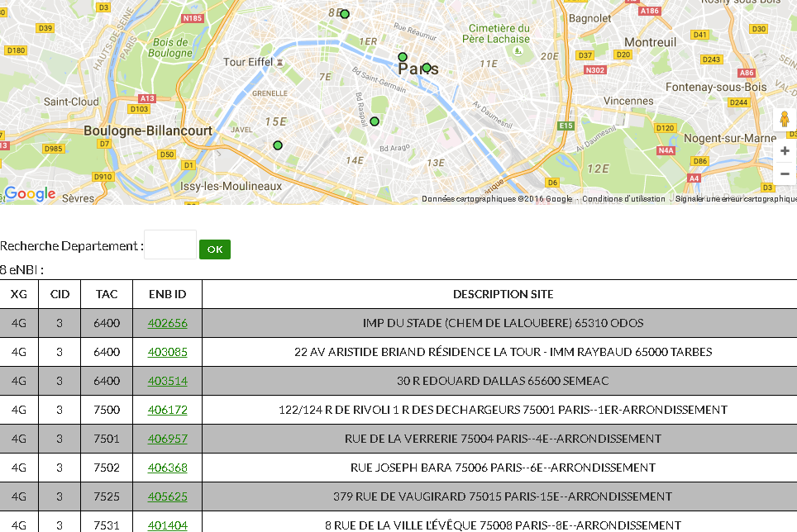Click the green marker right of Paris label
Screen dimensions: 797x532
(427, 68)
